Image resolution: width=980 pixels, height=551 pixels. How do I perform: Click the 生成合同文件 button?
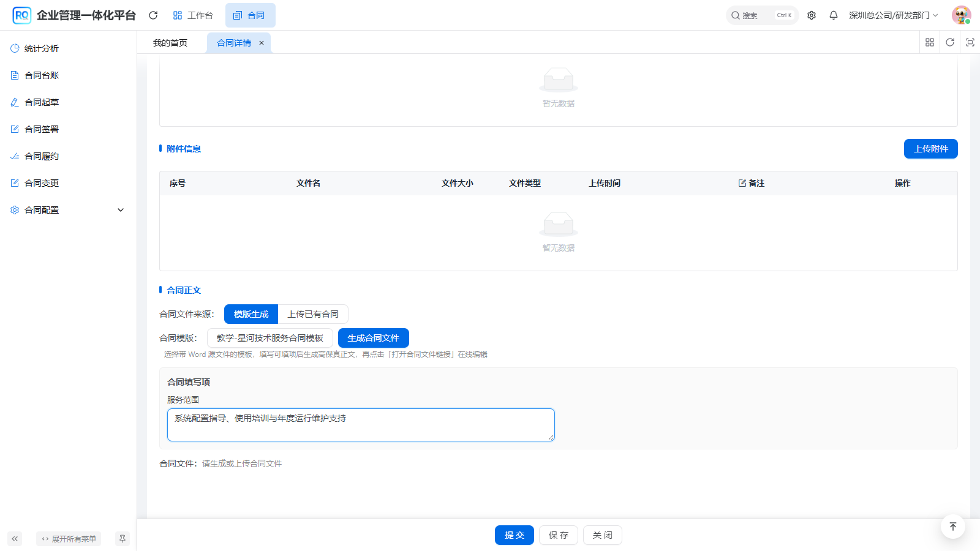374,338
